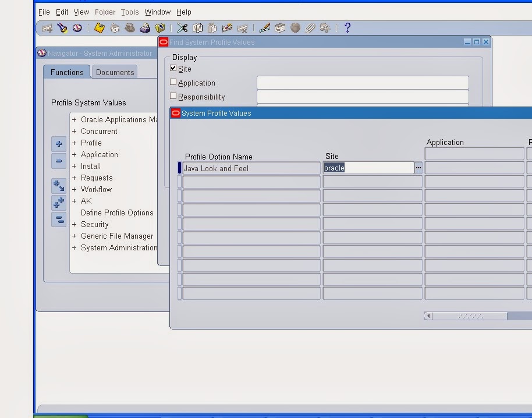Expand the Application tree node
Screen dimensions: 532x418
(74, 155)
